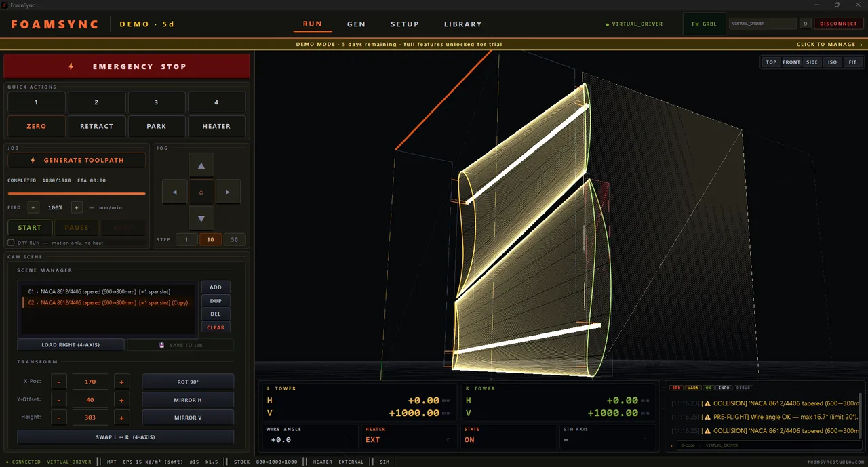This screenshot has height=467, width=868.
Task: Increase Y-Offset with plus button
Action: pos(122,400)
